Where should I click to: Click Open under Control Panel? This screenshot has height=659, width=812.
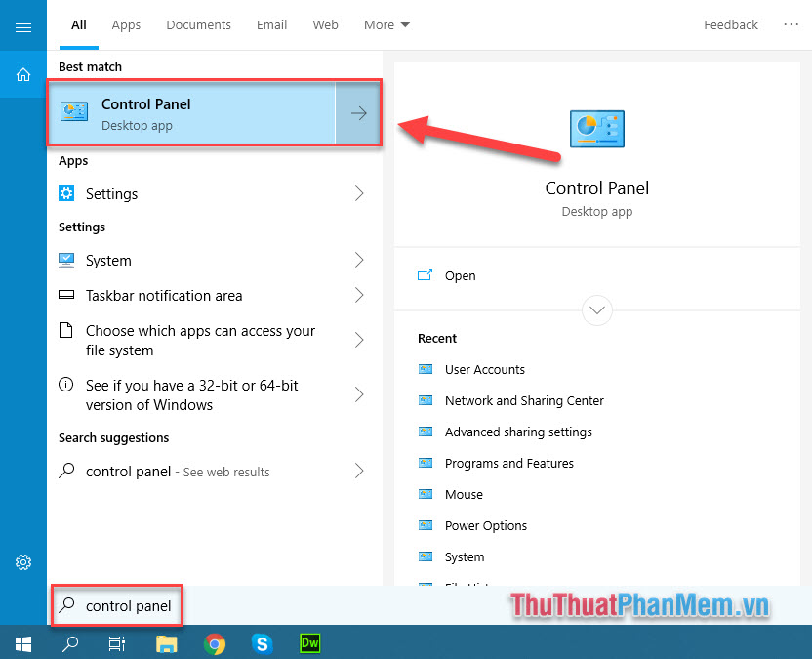coord(460,275)
